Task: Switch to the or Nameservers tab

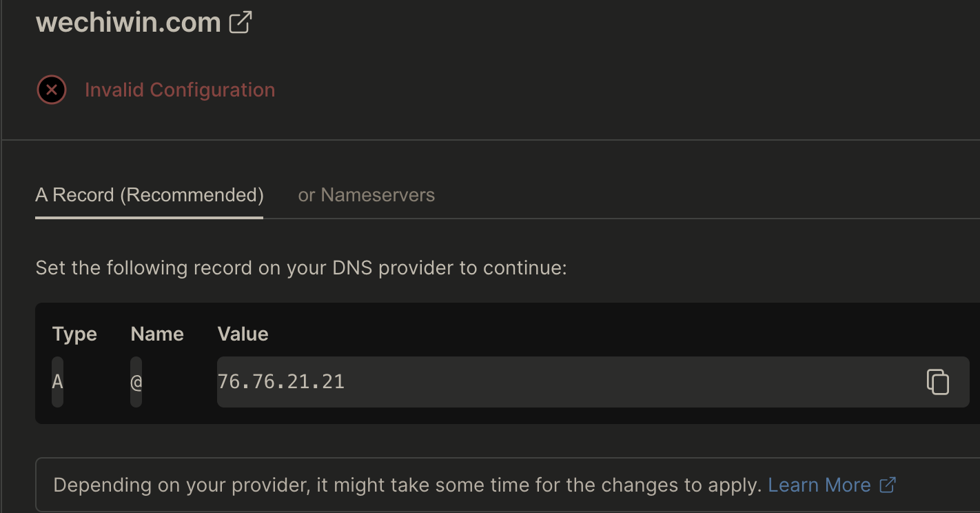Action: 366,195
